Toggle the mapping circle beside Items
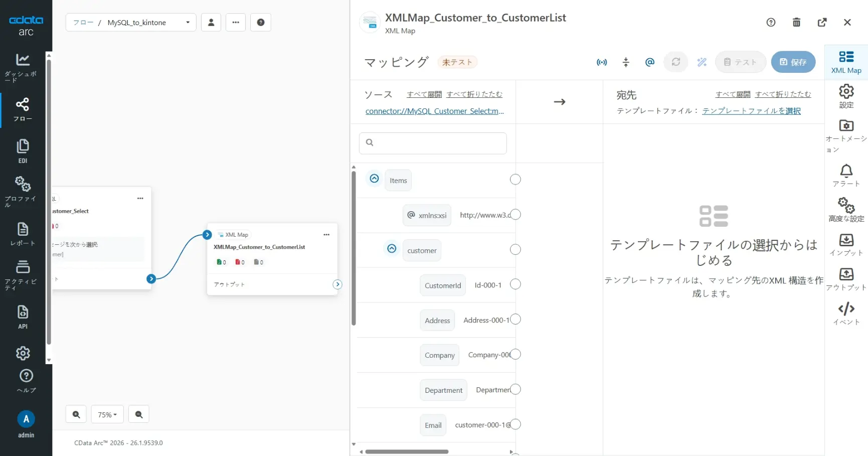This screenshot has width=868, height=456. 515,179
